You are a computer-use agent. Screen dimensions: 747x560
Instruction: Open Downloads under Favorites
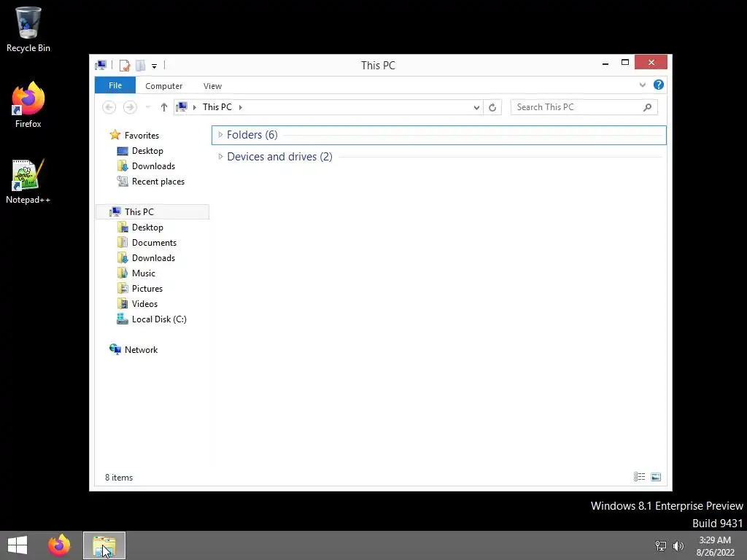click(153, 166)
